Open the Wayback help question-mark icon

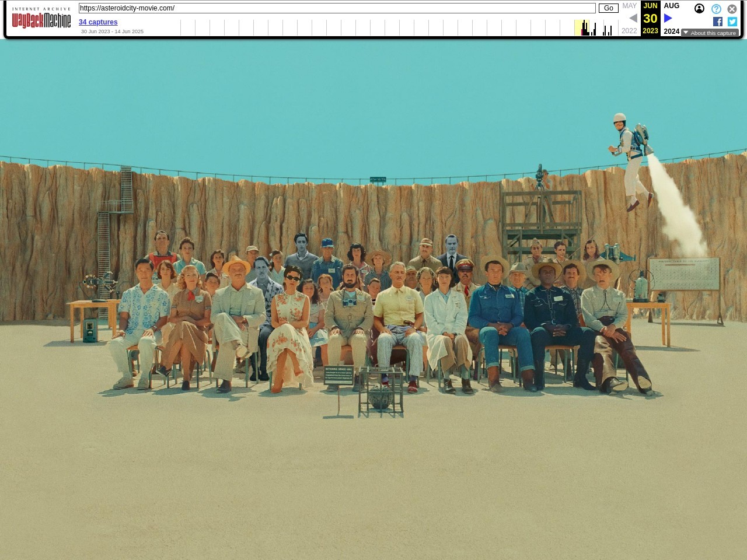[716, 9]
